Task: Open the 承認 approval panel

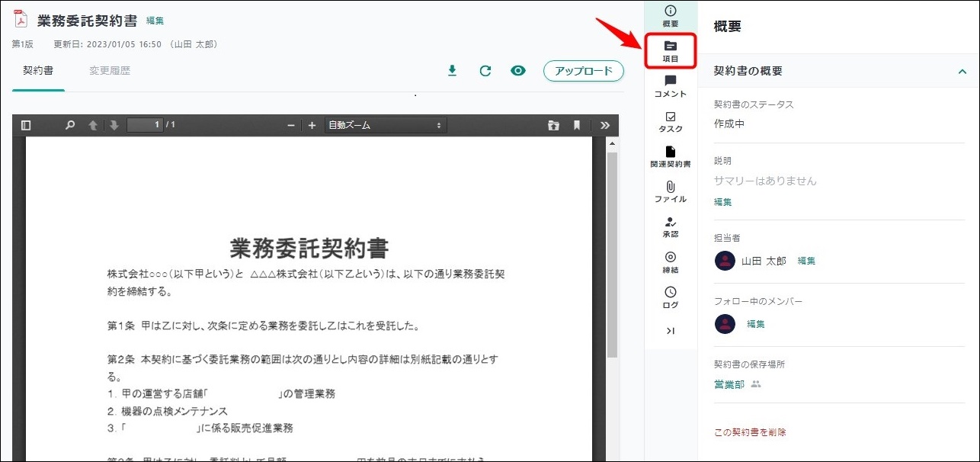Action: (x=671, y=227)
